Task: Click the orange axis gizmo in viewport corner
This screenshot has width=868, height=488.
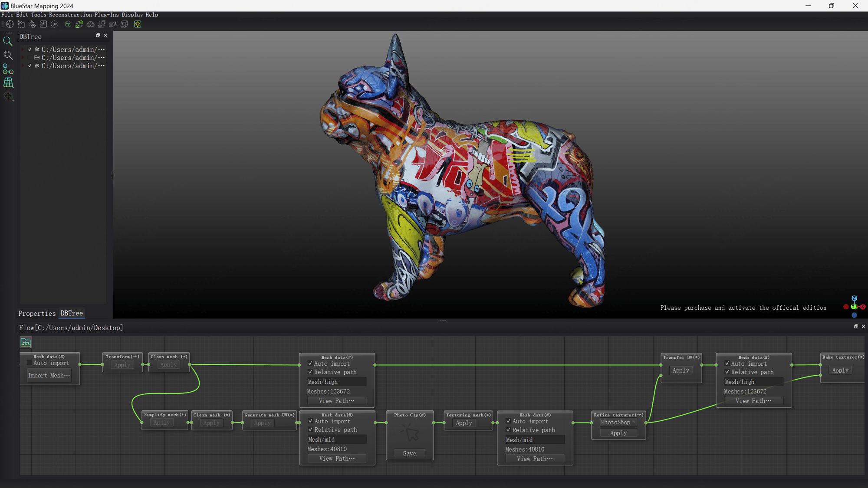Action: (863, 307)
